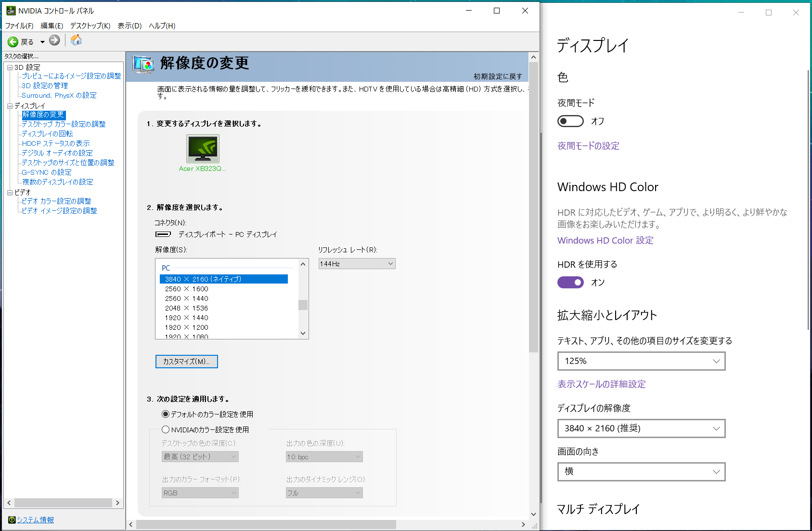812x531 pixels.
Task: Toggle 夜間モード switch in Settings
Action: [x=570, y=121]
